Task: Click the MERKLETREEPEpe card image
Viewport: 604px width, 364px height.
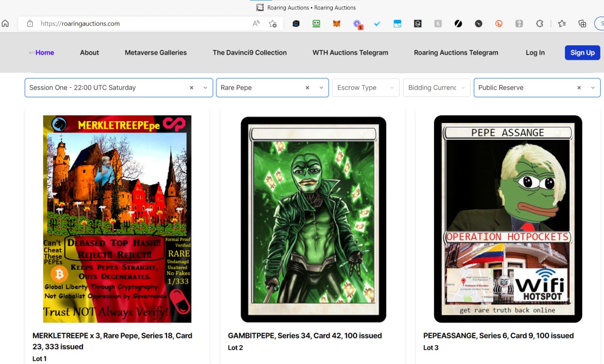Action: 117,219
